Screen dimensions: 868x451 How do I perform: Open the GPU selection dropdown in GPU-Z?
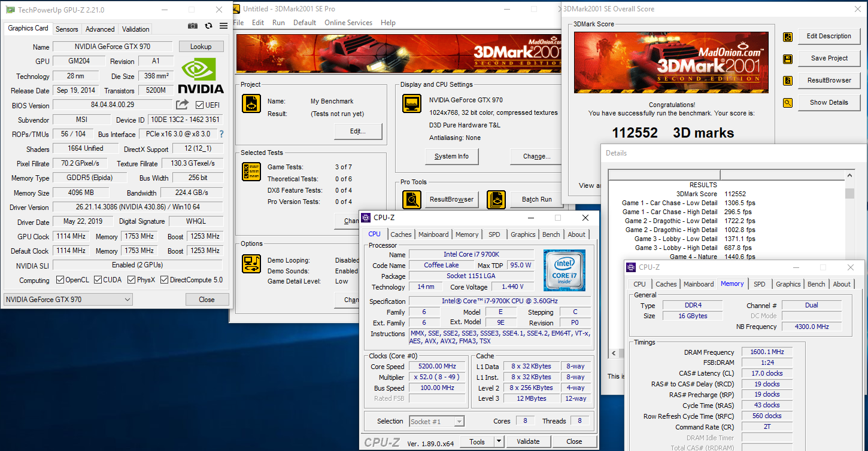click(68, 299)
